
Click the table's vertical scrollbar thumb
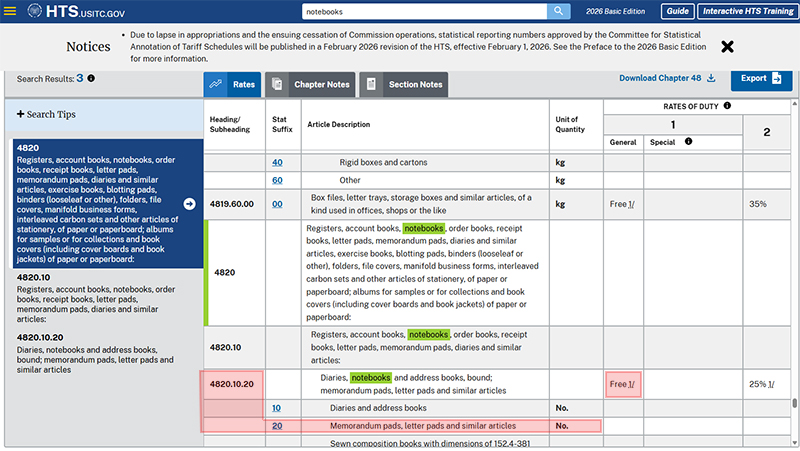point(795,404)
